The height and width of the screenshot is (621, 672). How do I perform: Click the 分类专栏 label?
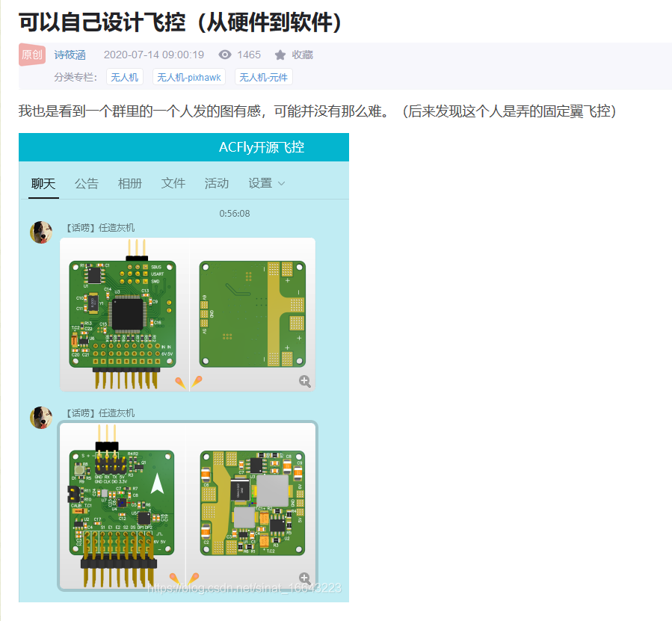tap(75, 77)
